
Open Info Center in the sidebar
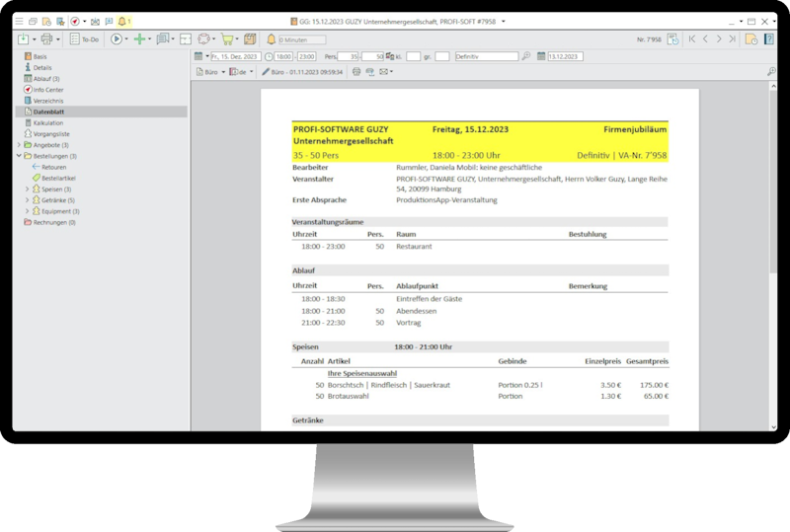[x=43, y=90]
